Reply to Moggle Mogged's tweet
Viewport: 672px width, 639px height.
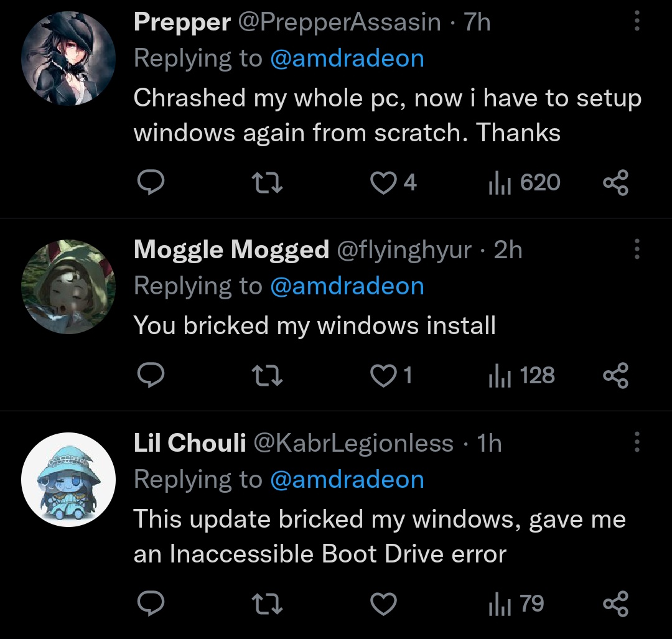click(149, 375)
